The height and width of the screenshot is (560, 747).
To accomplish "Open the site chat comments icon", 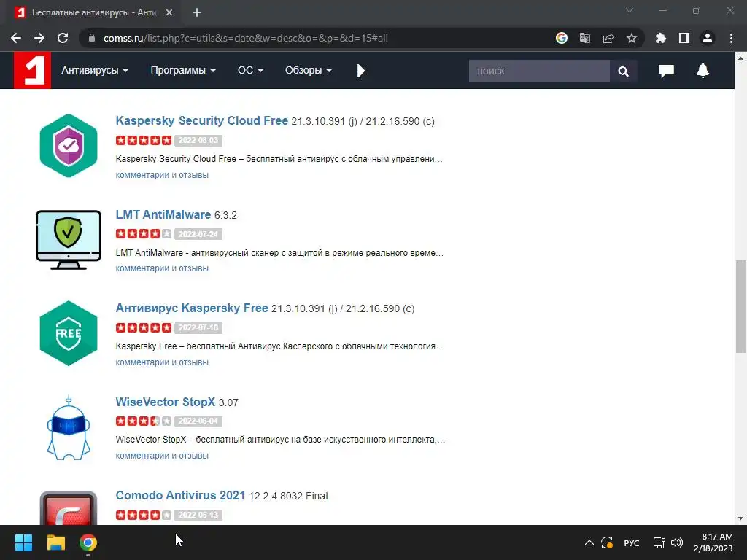I will coord(666,71).
